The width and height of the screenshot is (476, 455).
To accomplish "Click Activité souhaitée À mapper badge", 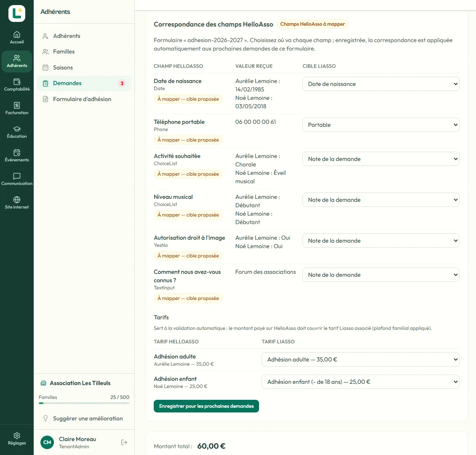I will pos(188,174).
